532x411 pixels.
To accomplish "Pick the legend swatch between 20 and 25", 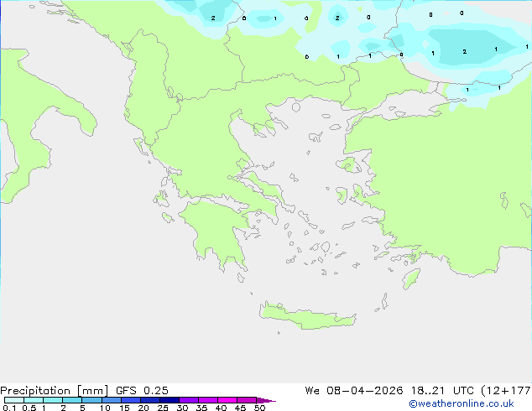I will 149,400.
